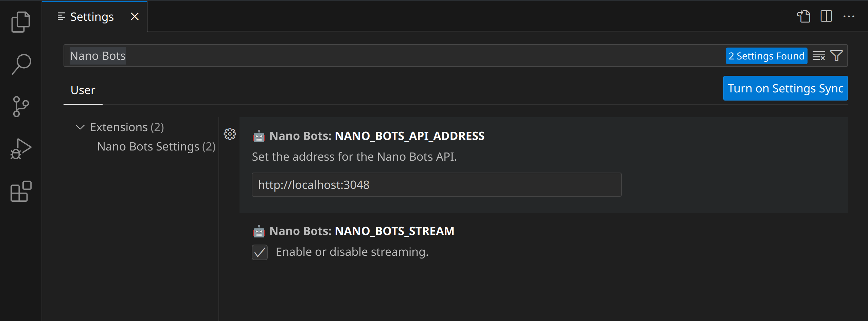Open the Search view in activity bar

(21, 64)
